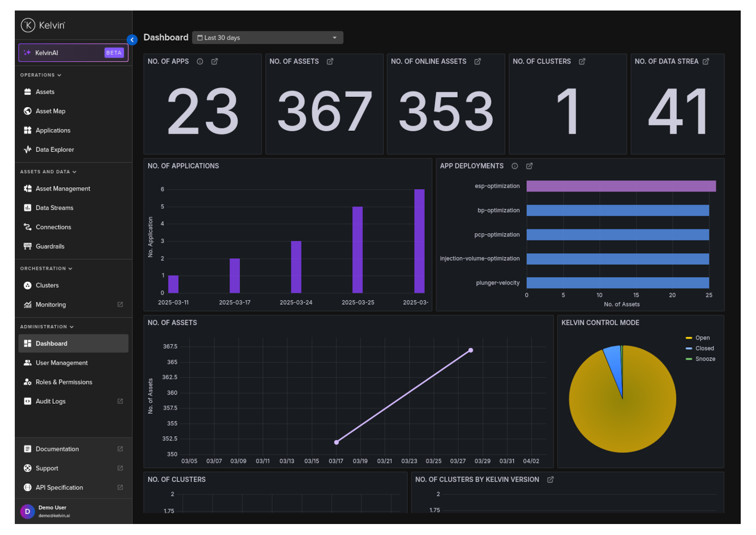Click info icon beside No. of Apps
Viewport: 756px width, 535px height.
point(200,62)
